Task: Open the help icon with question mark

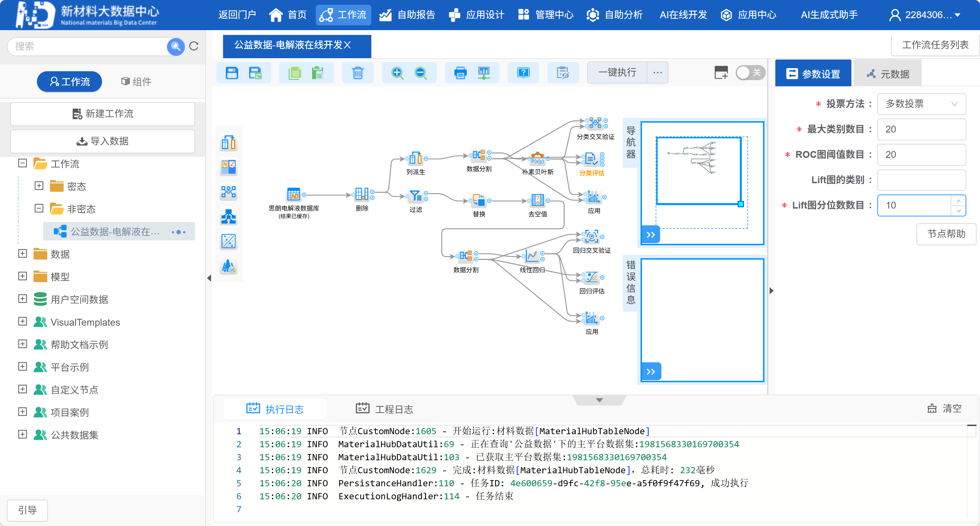Action: point(523,72)
